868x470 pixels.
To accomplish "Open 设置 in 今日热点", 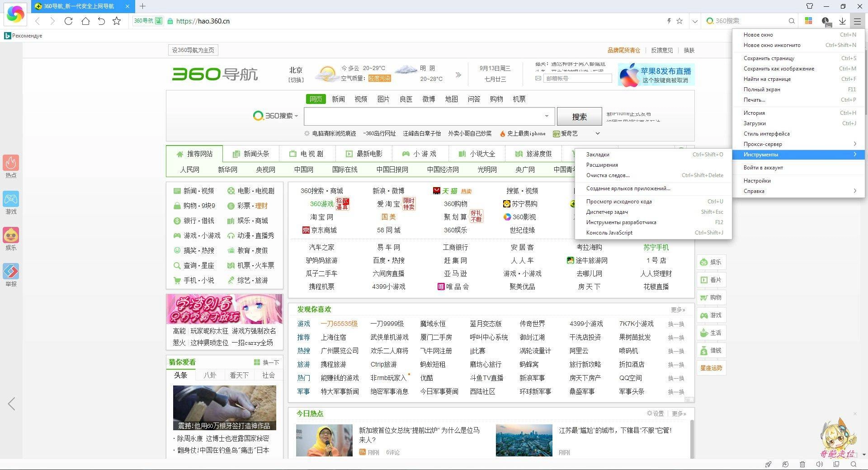I will [x=655, y=414].
